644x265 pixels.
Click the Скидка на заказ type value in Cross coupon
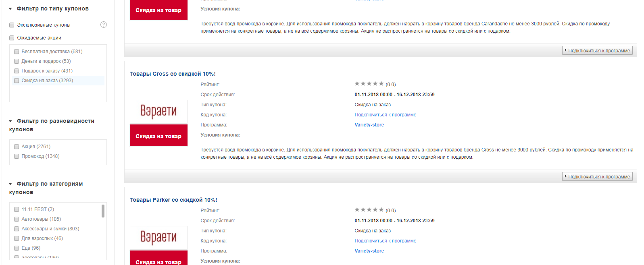click(373, 105)
